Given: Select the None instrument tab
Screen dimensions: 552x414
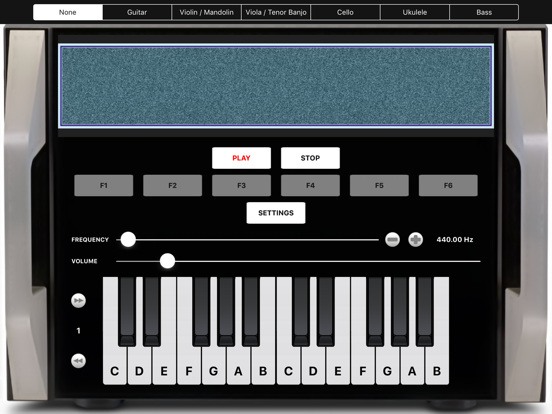Looking at the screenshot, I should [68, 12].
